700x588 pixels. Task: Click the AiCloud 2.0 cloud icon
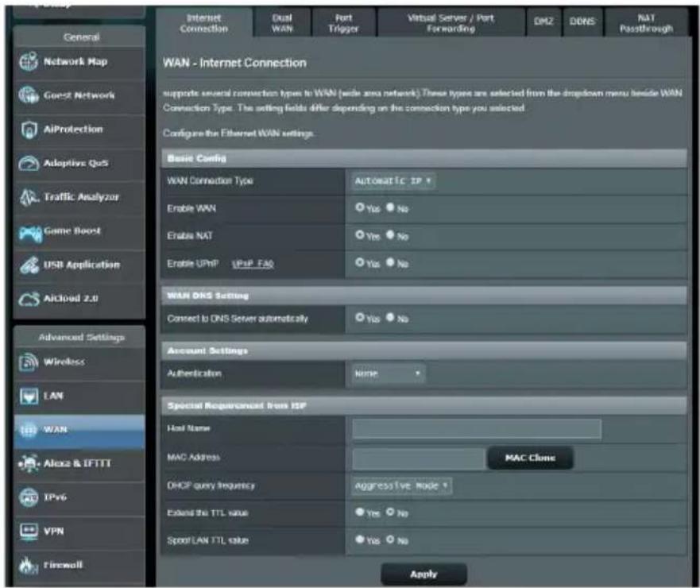[x=29, y=299]
